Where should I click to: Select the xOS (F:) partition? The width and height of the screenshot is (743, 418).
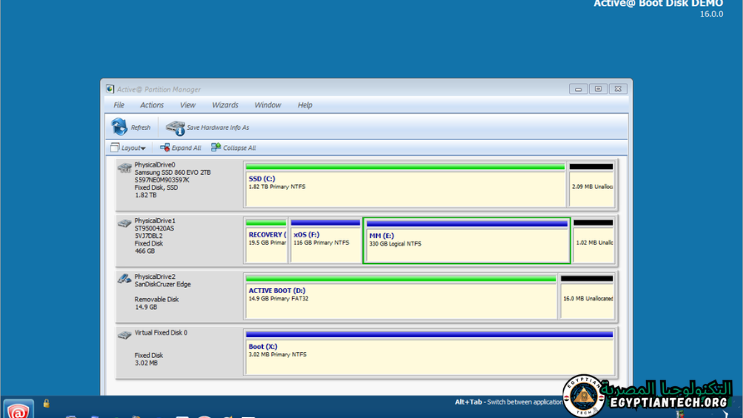325,243
